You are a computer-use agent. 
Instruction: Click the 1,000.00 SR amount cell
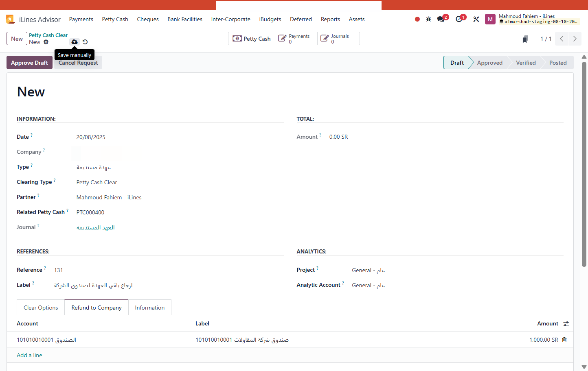pos(544,340)
